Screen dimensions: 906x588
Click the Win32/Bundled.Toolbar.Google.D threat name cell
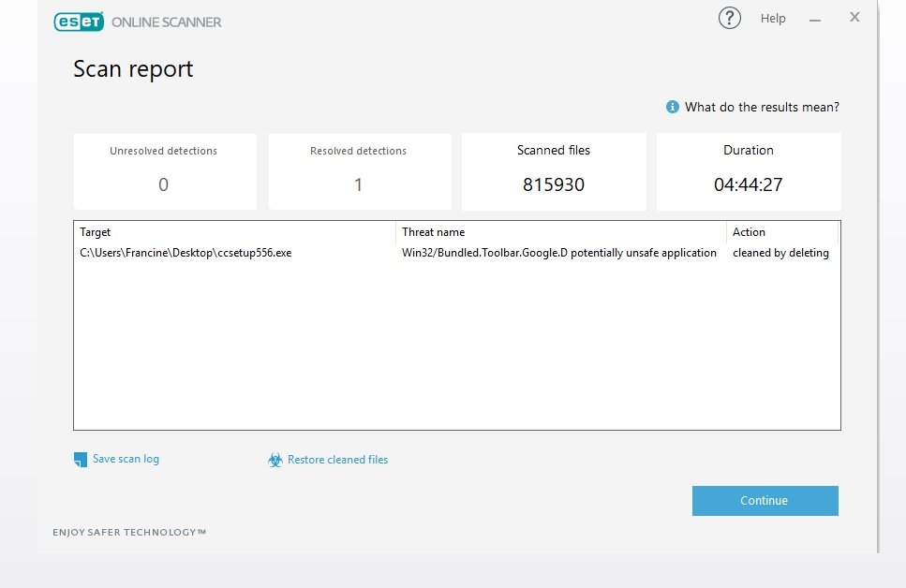tap(558, 253)
